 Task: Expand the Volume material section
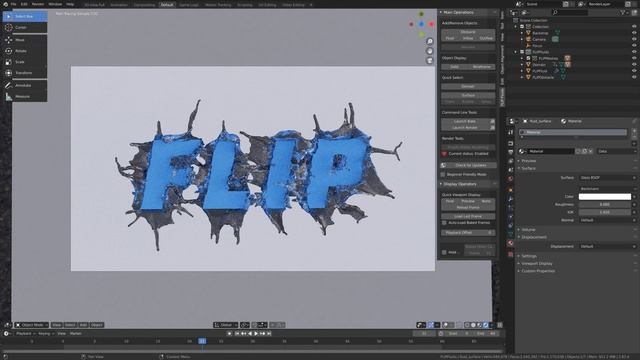tap(528, 230)
